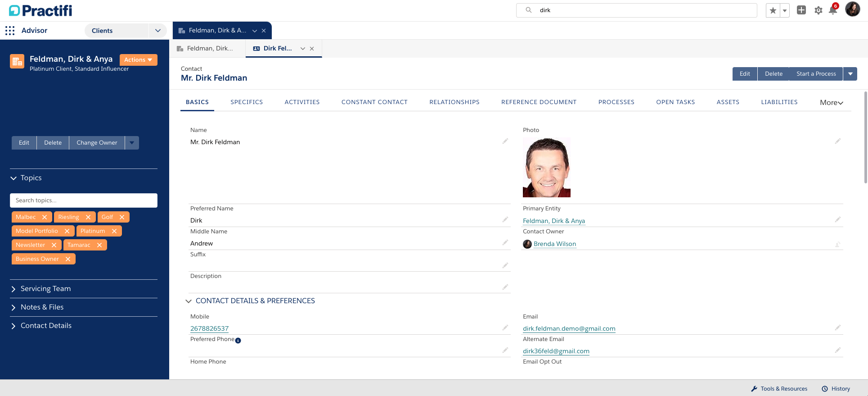The height and width of the screenshot is (396, 868).
Task: Open the Reference Document tab
Action: pyautogui.click(x=539, y=102)
